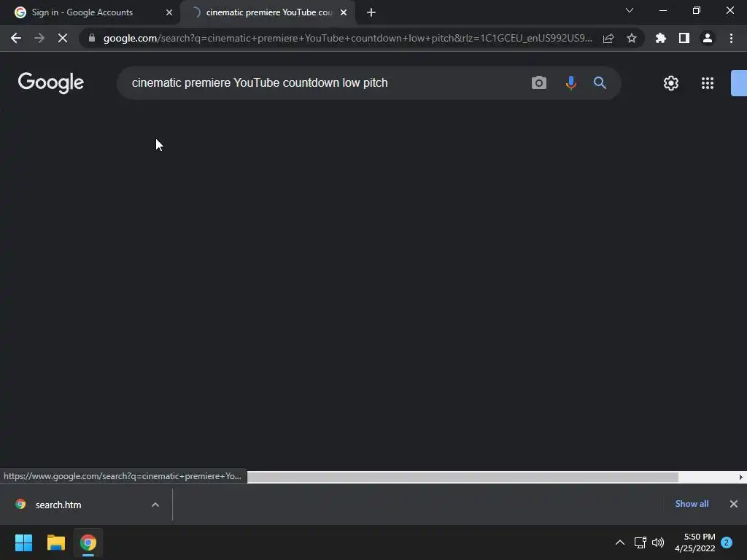Open the Chrome side panel
The width and height of the screenshot is (747, 560).
(x=684, y=38)
